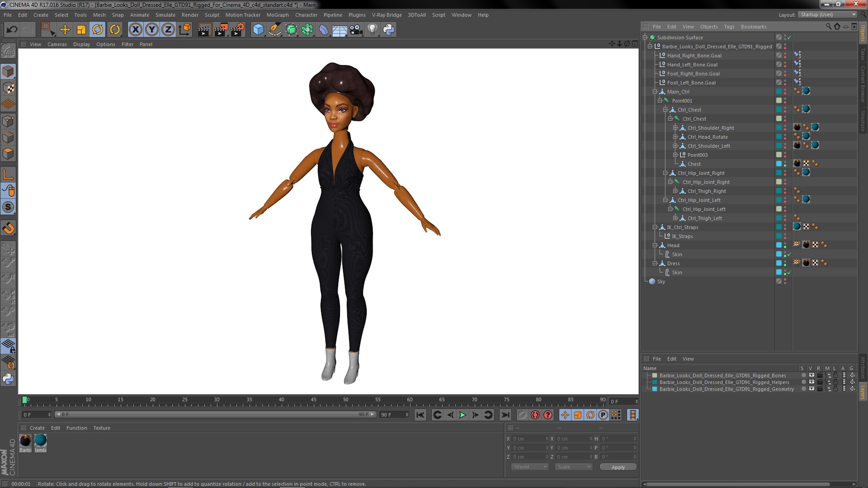868x488 pixels.
Task: Open the spline pen tool
Action: coord(274,30)
